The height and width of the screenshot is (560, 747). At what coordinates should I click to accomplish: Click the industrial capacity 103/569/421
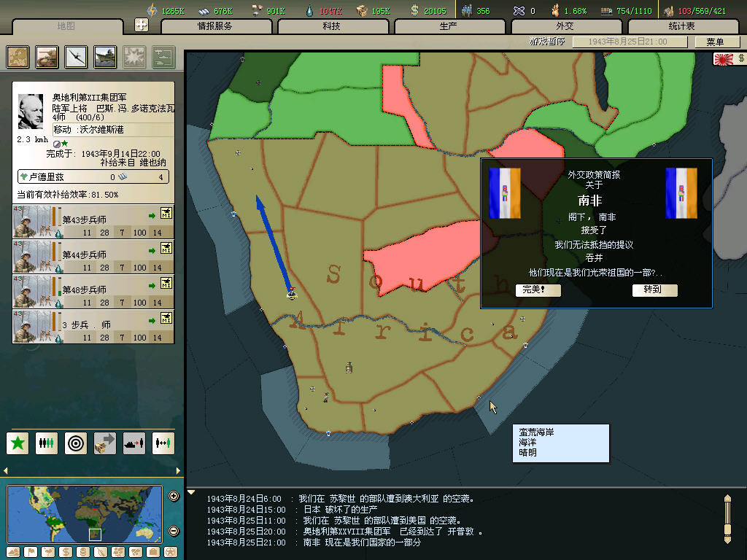702,11
